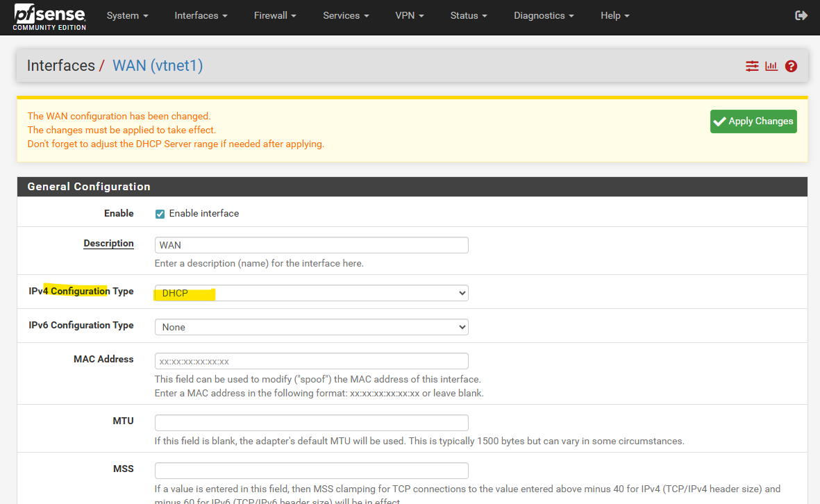This screenshot has width=820, height=504.
Task: Open the Firewall menu
Action: point(275,15)
